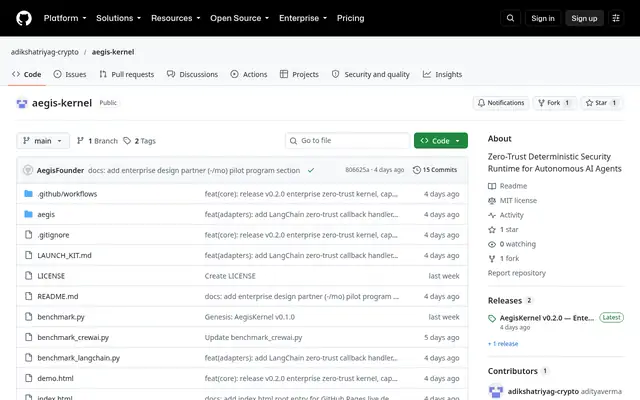Switch to the Insights tab
Screen dimensions: 640x400
(442, 74)
